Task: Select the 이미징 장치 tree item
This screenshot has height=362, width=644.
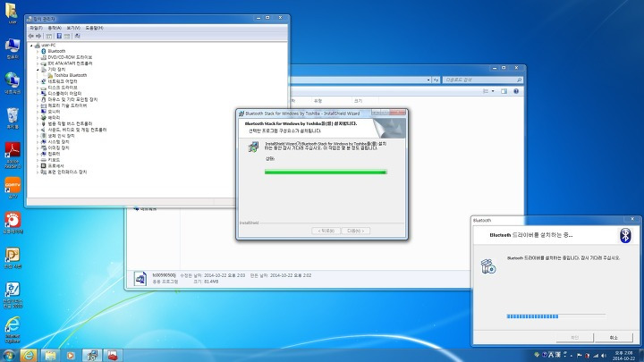Action: (x=58, y=147)
